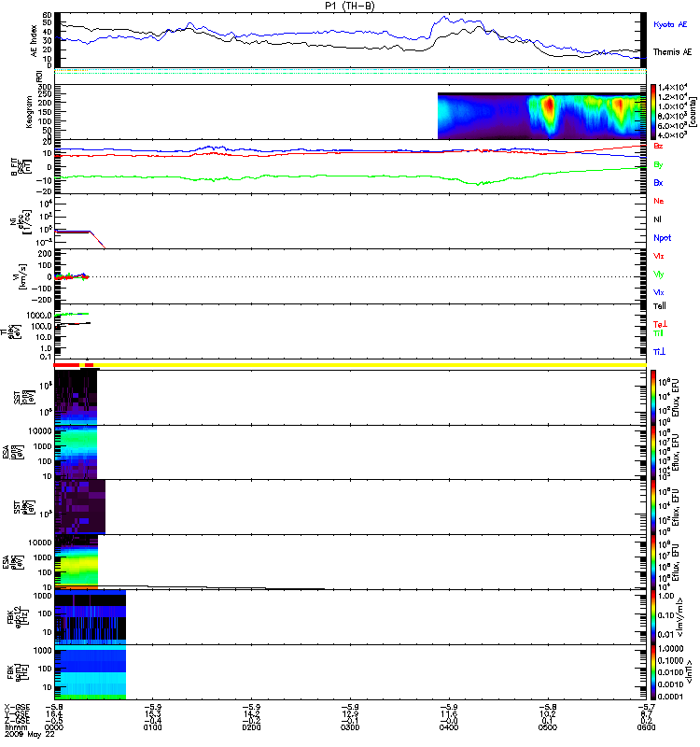
Task: Click the "0100" time tick label
Action: tap(153, 727)
